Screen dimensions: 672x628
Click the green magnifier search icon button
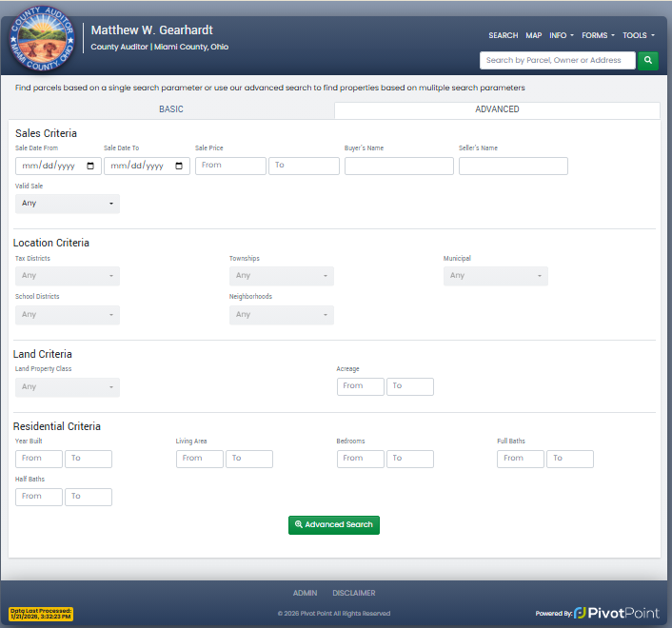[647, 60]
